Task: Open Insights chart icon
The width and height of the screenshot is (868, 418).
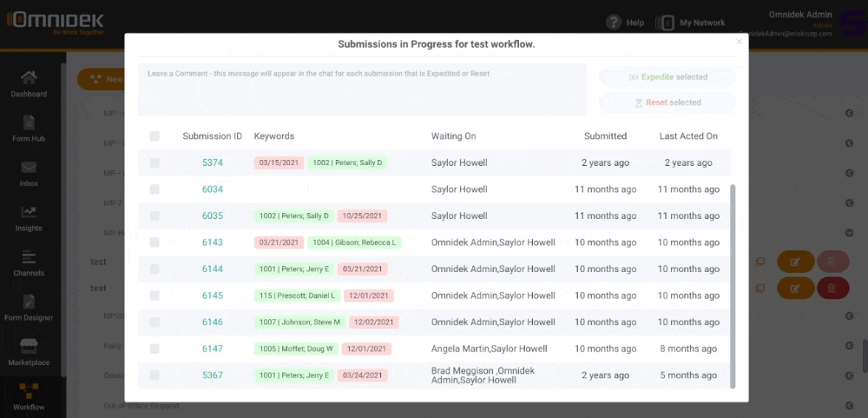Action: 29,212
